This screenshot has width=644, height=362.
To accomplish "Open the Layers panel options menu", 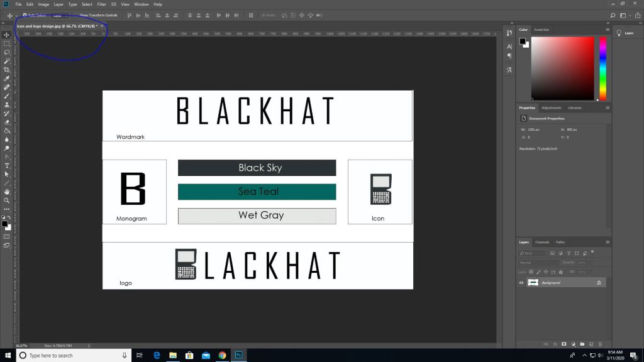I will [608, 242].
